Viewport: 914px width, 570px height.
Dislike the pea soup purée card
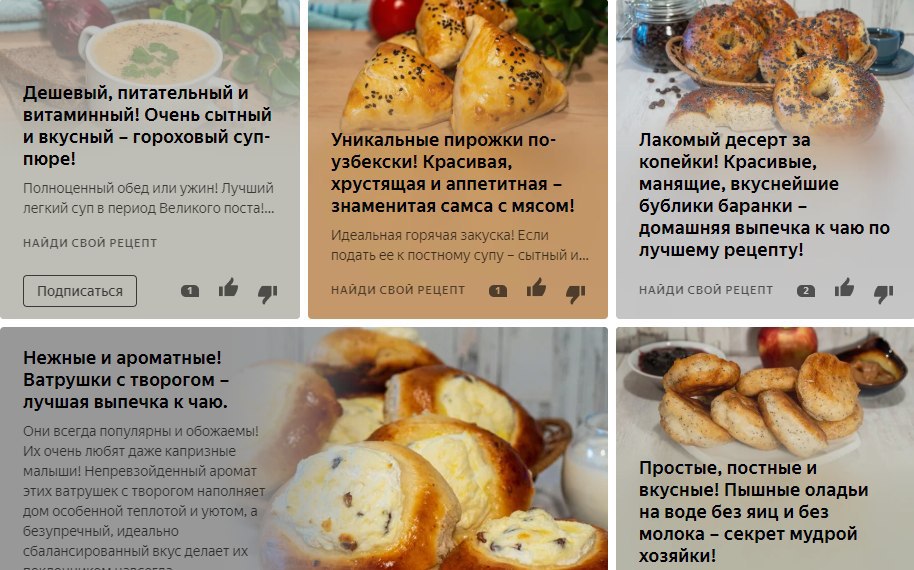(x=268, y=294)
